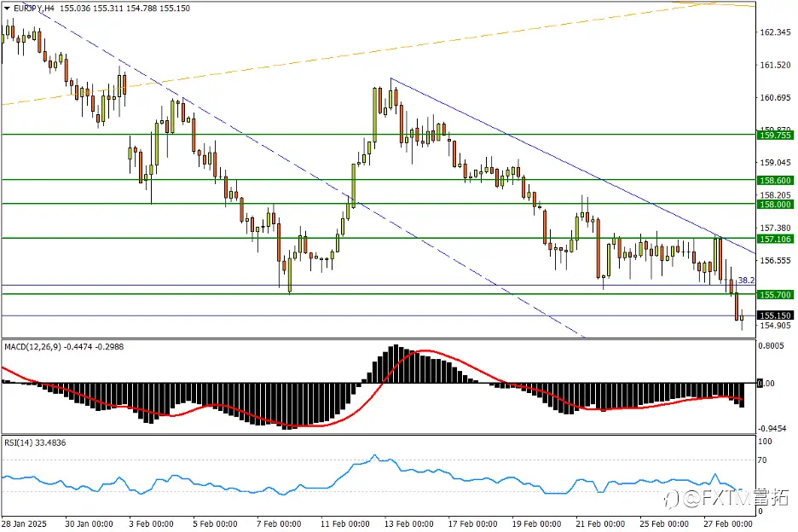Click the RSI scale value 70
This screenshot has height=532, width=798.
[x=762, y=460]
